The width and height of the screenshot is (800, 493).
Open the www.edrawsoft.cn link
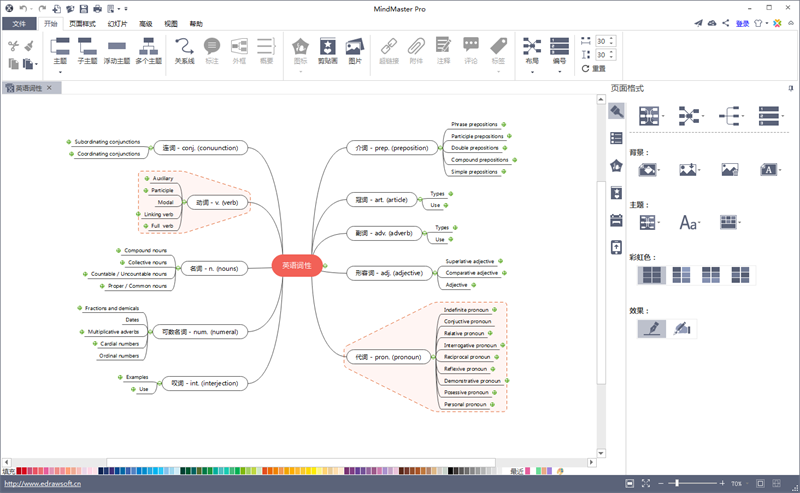[42, 484]
